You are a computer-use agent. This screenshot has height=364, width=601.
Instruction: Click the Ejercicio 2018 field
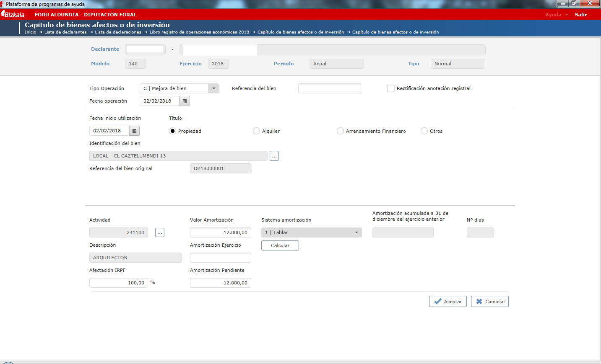219,64
